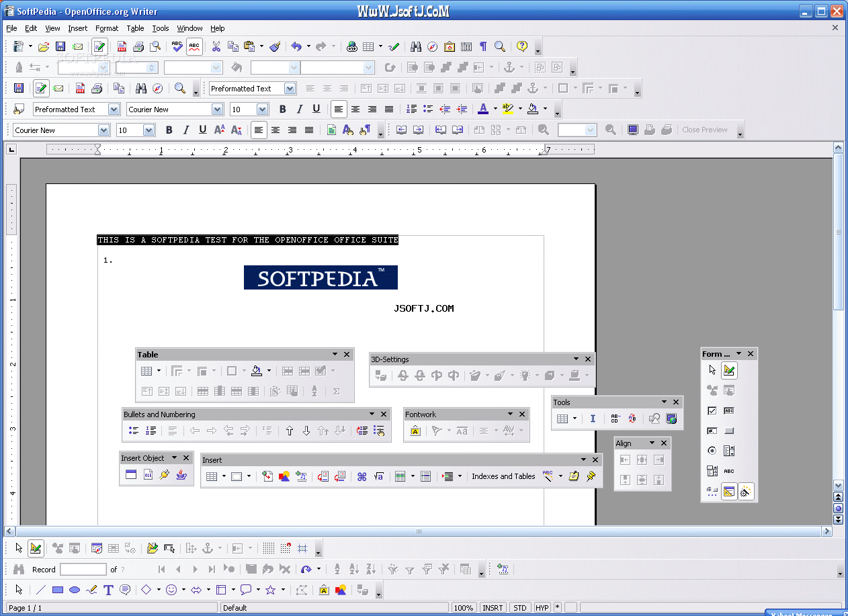Viewport: 848px width, 616px height.
Task: Open the 3D-Settings toolbar options arrow
Action: click(576, 359)
